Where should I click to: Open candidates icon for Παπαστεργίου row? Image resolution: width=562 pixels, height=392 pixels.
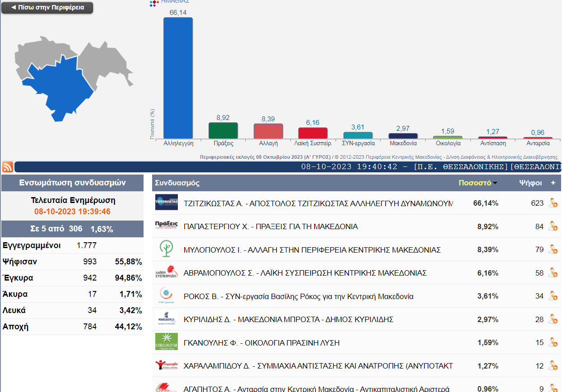[553, 226]
